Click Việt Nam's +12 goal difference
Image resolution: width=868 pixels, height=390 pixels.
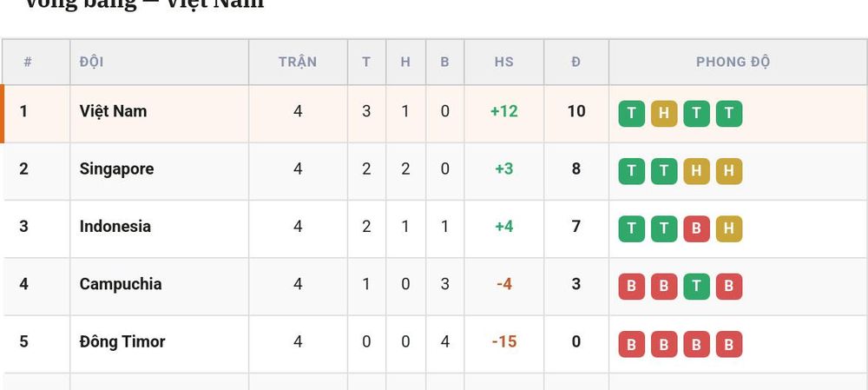tap(503, 111)
